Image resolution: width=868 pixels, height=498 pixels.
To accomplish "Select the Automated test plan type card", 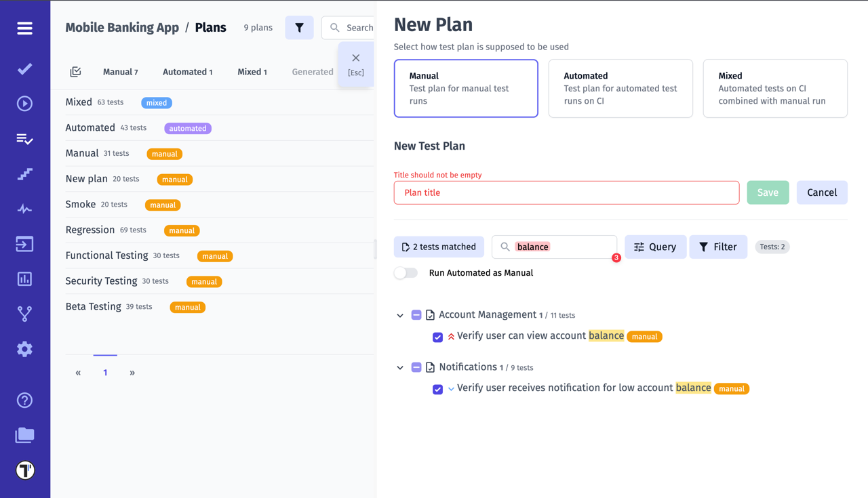I will tap(620, 88).
